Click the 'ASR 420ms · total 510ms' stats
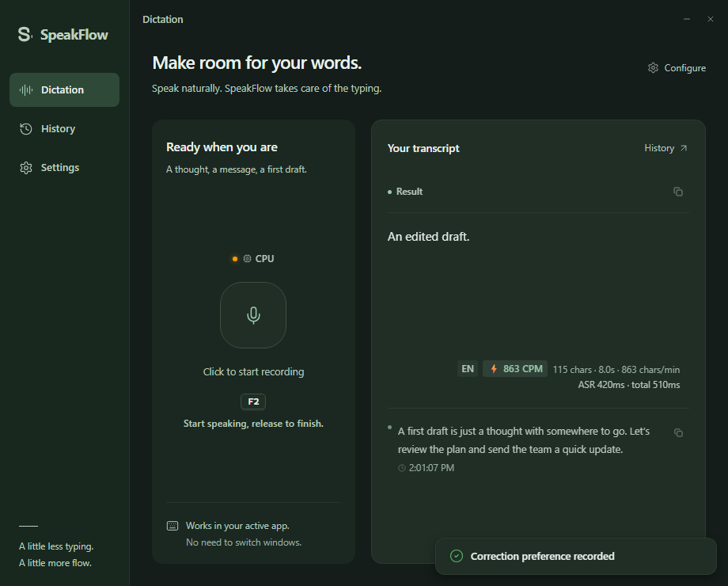The height and width of the screenshot is (586, 728). (x=628, y=385)
